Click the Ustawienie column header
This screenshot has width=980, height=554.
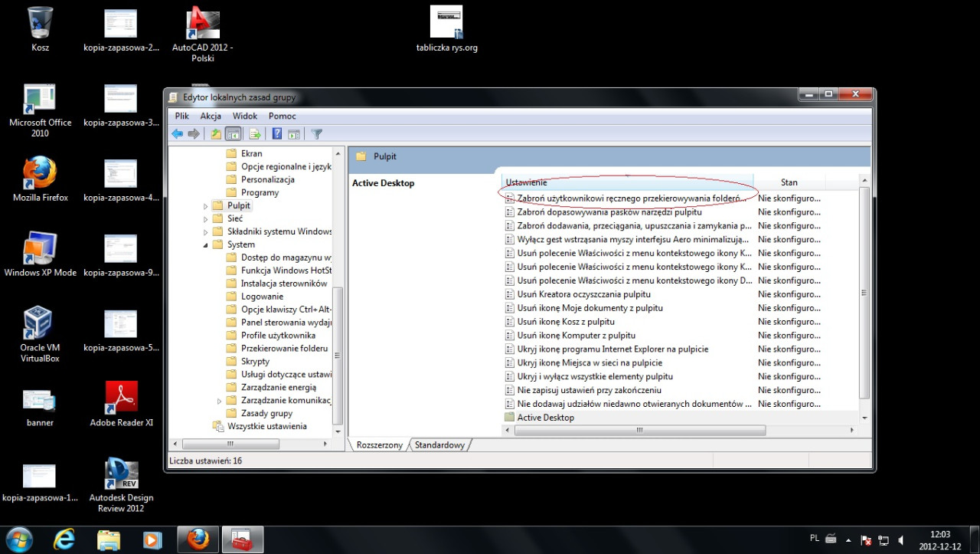point(626,182)
